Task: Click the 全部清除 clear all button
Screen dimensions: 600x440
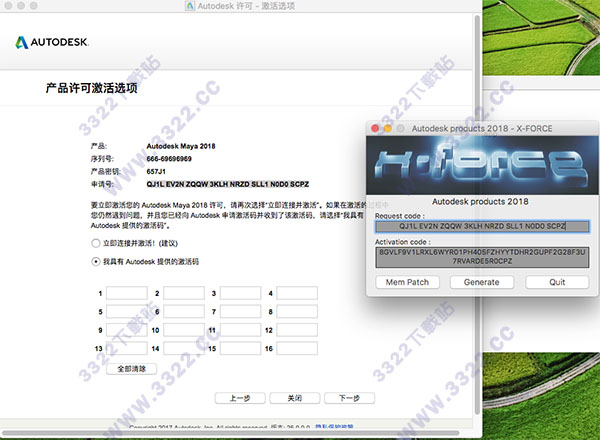Action: pos(131,369)
